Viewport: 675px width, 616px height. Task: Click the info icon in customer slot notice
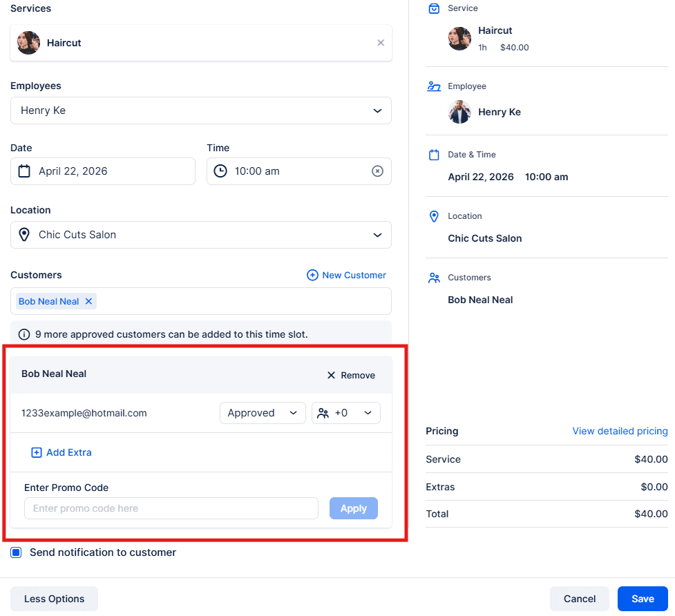[x=24, y=334]
